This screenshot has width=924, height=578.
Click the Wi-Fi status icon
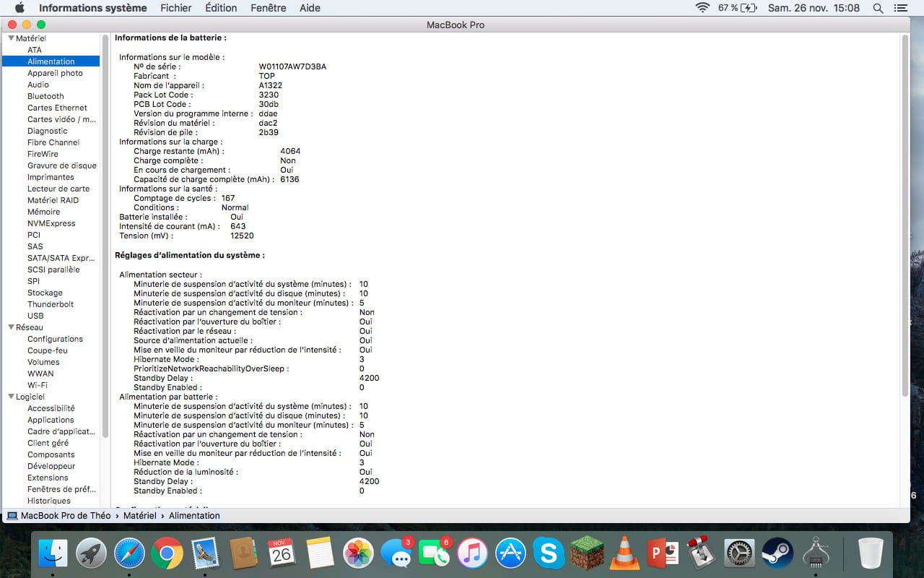(x=702, y=8)
